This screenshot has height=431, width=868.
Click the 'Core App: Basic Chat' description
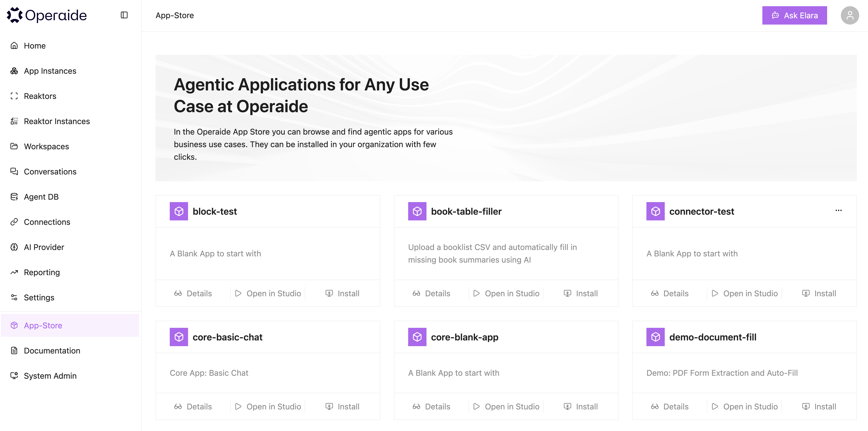point(209,373)
